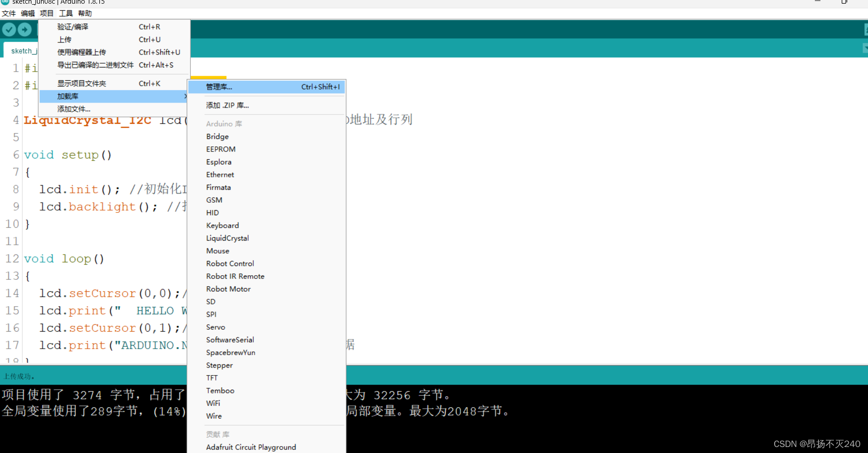Click the 3274 字节 console output line
The image size is (868, 453).
click(x=93, y=395)
